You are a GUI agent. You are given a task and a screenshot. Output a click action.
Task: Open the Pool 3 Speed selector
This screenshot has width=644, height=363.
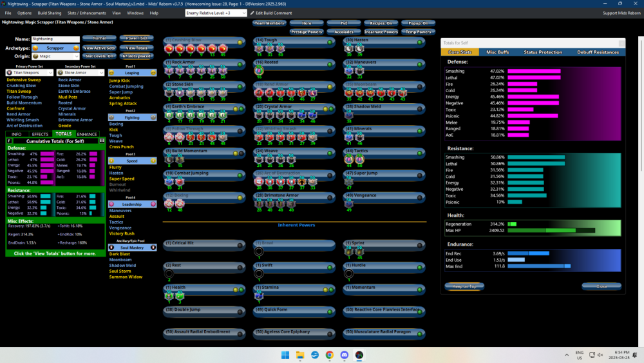(x=132, y=161)
